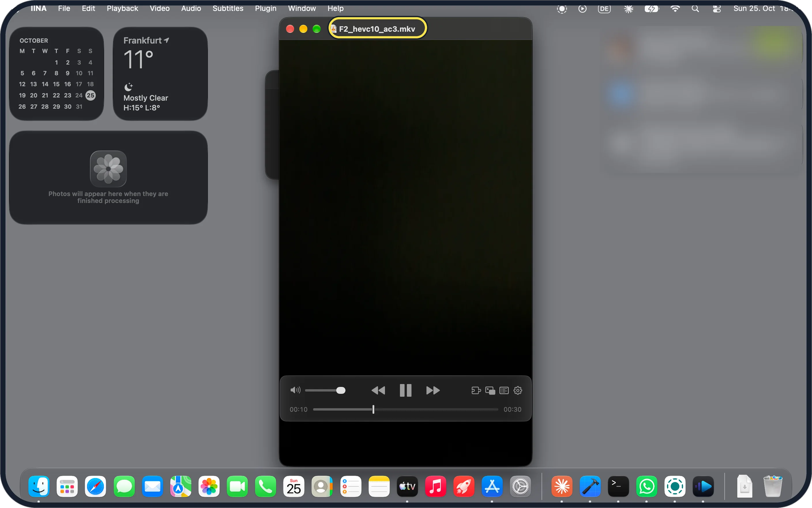The height and width of the screenshot is (508, 812).
Task: Open the Trash in the Dock
Action: click(773, 486)
